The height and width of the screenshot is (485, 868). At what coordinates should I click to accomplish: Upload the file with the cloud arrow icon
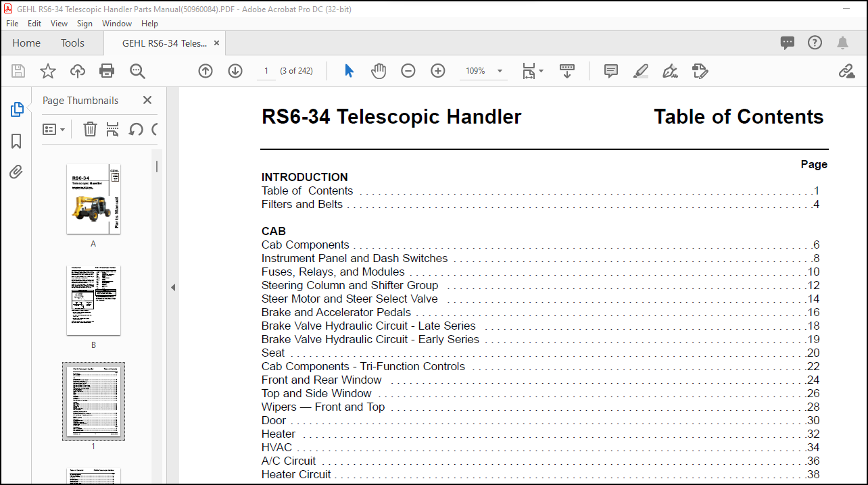(x=78, y=71)
